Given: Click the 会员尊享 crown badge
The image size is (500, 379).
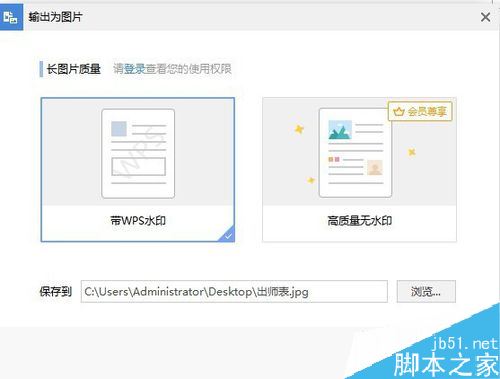Looking at the screenshot, I should [420, 111].
